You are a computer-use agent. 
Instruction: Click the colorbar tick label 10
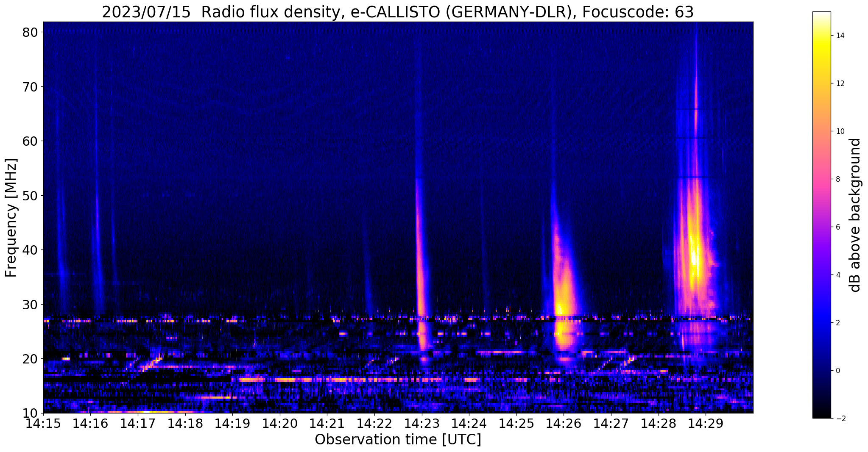[840, 131]
